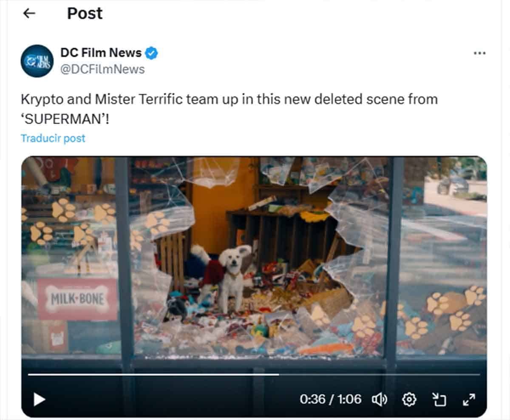510x420 pixels.
Task: Open the @DCFilmNews handle link
Action: pos(102,69)
